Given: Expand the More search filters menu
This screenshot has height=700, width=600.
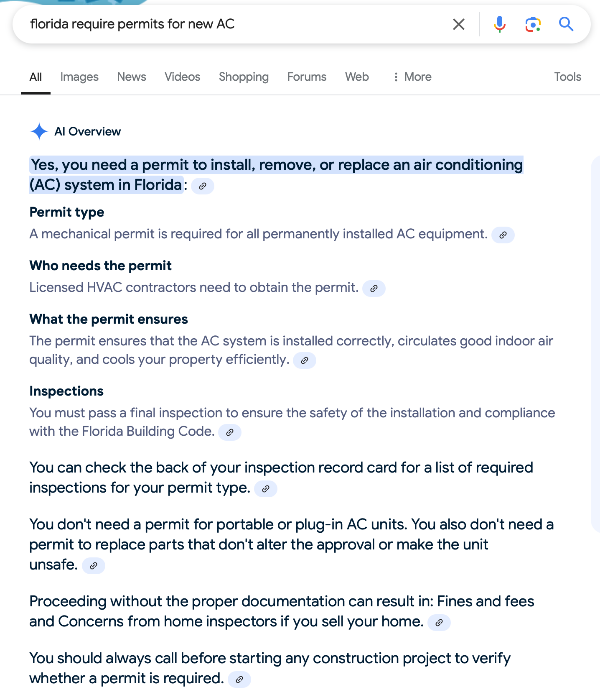Looking at the screenshot, I should tap(412, 77).
